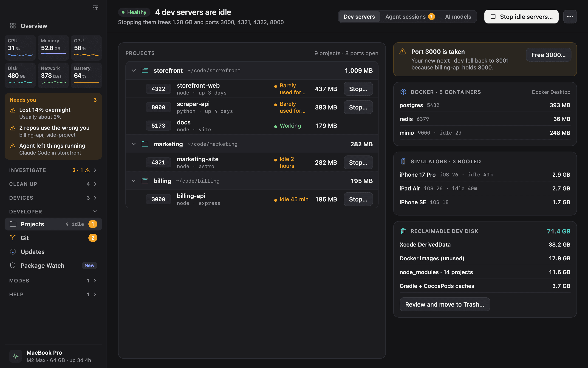Screen dimensions: 588x368
Task: Click Review and move to Trash button
Action: [445, 304]
